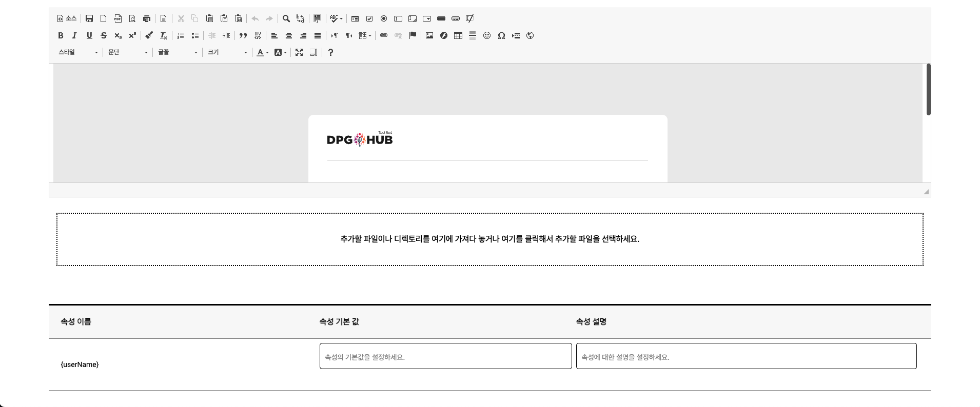
Task: Insert a checkbox form element
Action: pyautogui.click(x=369, y=18)
